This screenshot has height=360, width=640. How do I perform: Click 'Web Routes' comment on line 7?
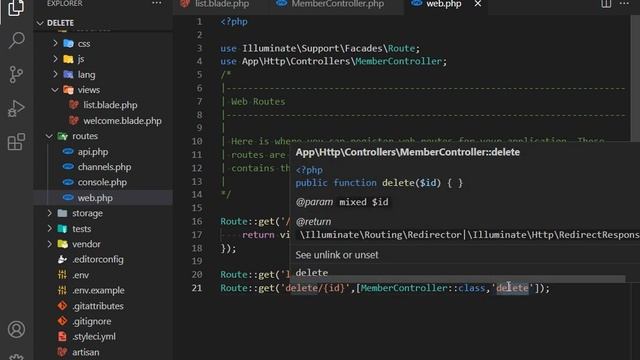258,102
